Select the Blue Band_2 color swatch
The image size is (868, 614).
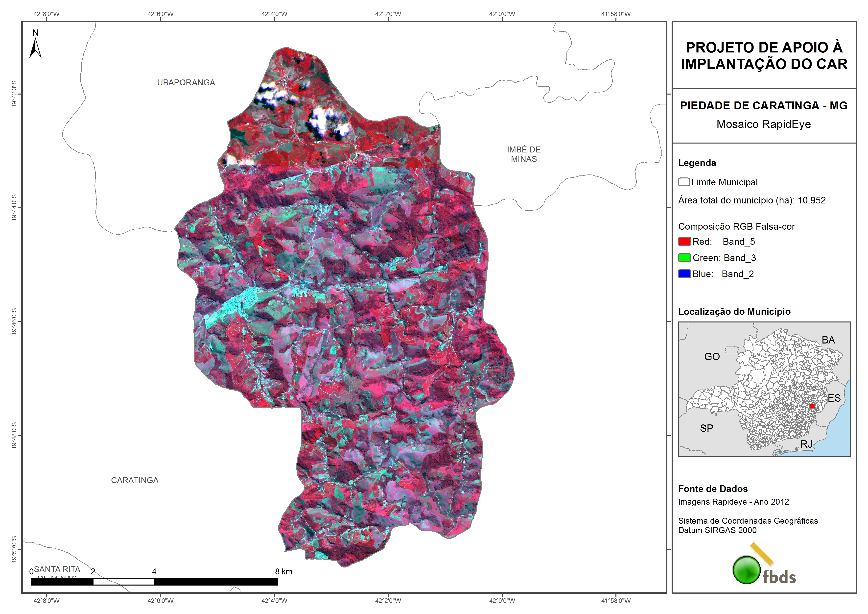coord(684,274)
